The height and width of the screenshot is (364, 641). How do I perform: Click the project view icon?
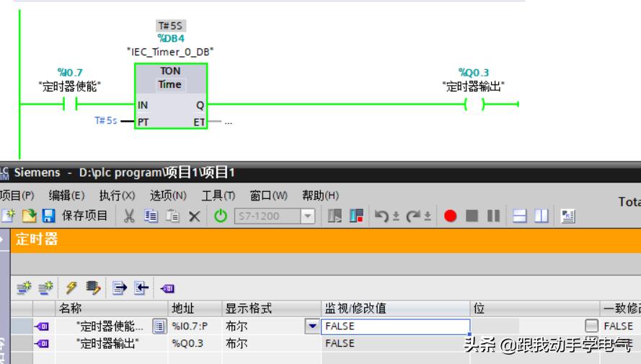click(335, 216)
